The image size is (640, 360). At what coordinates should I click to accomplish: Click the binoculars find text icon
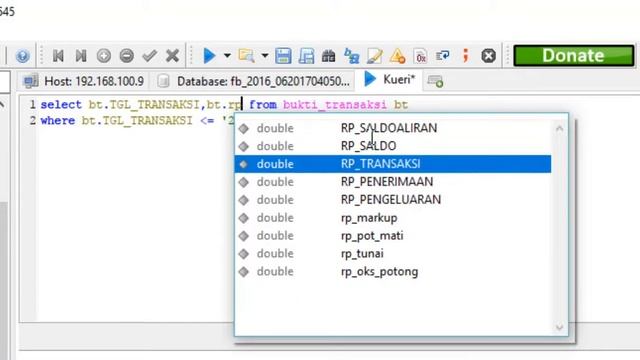tap(329, 56)
